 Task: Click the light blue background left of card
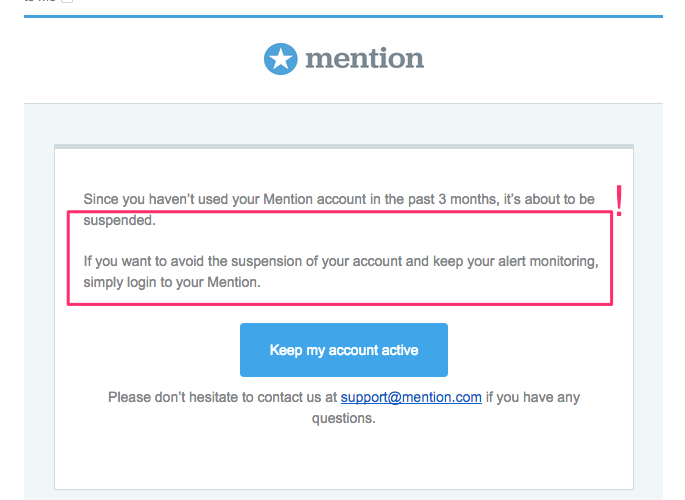point(39,306)
